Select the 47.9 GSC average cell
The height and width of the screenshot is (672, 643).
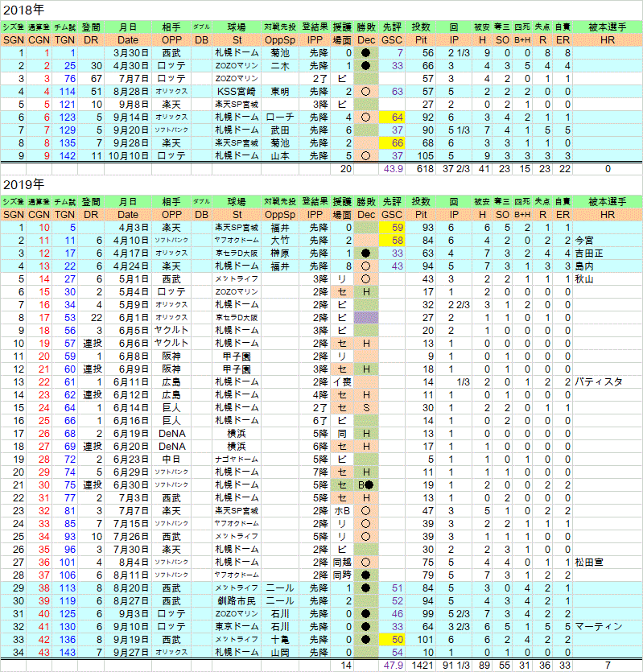[392, 665]
